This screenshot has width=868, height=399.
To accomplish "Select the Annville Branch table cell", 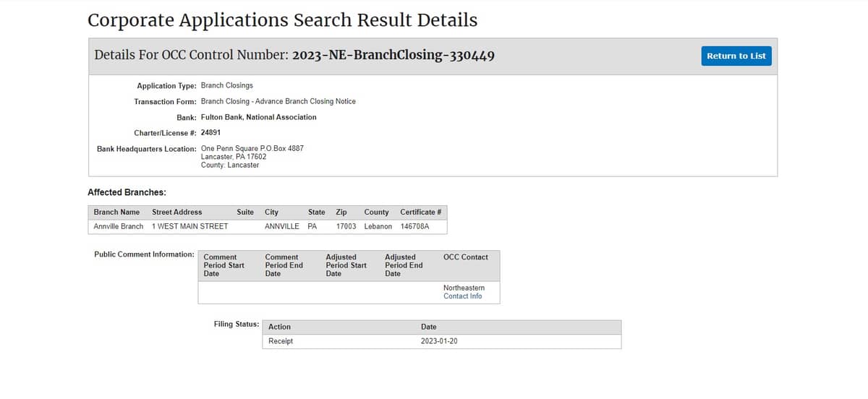I will (x=119, y=226).
